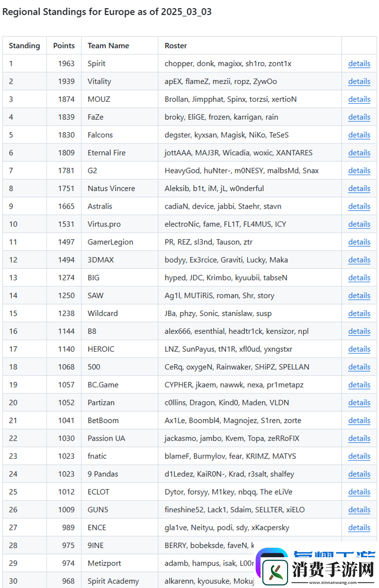Image resolution: width=379 pixels, height=588 pixels.
Task: Select HEROIC roster starting with LNZ
Action: pyautogui.click(x=228, y=349)
